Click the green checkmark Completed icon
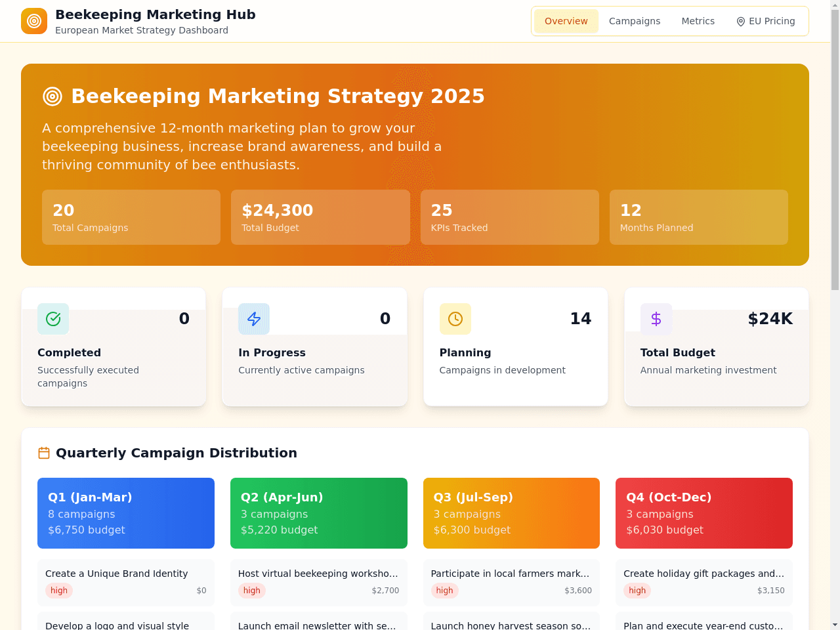Screen dimensions: 840x630 [53, 319]
